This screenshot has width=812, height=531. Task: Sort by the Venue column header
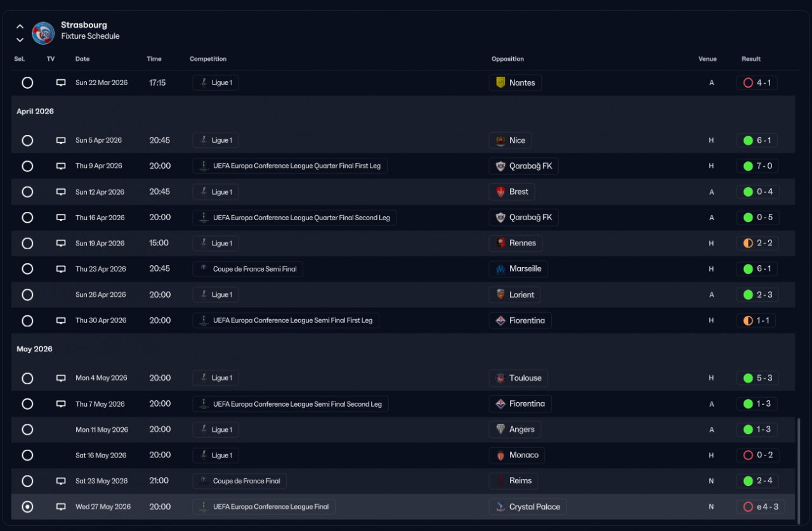point(707,59)
